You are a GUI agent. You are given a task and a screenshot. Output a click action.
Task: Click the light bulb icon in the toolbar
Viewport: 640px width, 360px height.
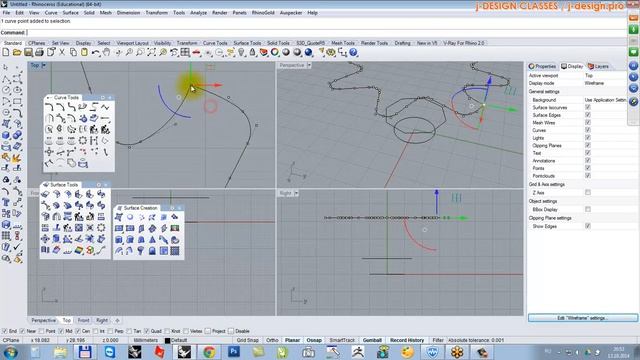[241, 52]
